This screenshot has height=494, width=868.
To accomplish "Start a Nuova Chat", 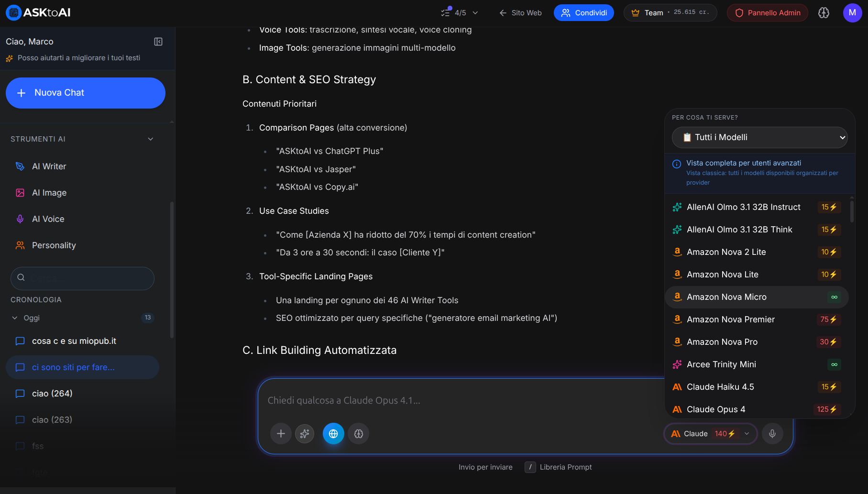I will click(86, 93).
